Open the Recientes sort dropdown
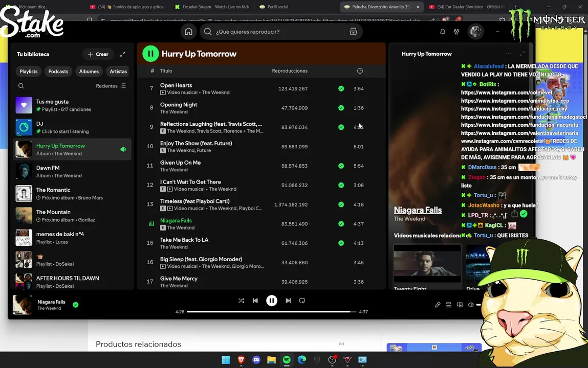588x368 pixels. tap(111, 86)
